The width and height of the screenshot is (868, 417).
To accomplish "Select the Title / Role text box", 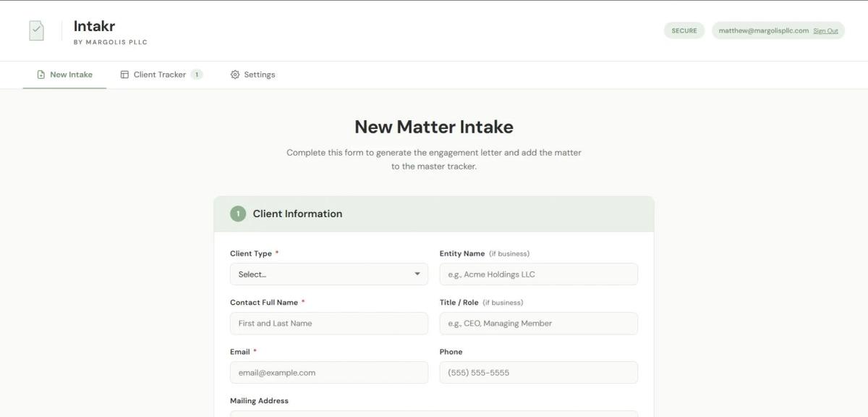I will pyautogui.click(x=538, y=324).
